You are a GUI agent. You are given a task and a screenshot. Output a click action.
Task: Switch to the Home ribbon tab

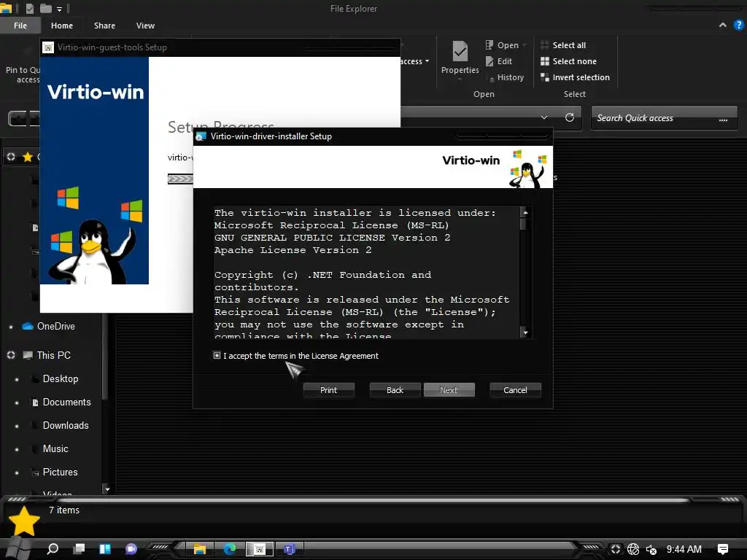[x=62, y=26]
